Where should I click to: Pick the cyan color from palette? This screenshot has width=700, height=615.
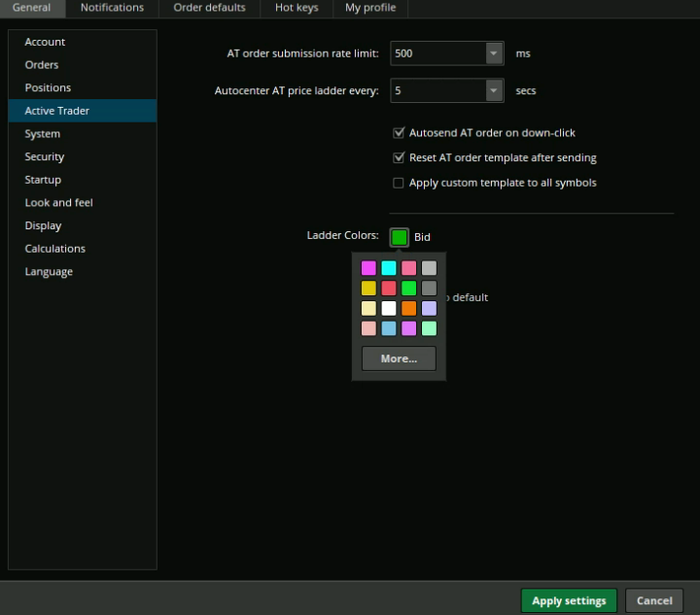389,268
